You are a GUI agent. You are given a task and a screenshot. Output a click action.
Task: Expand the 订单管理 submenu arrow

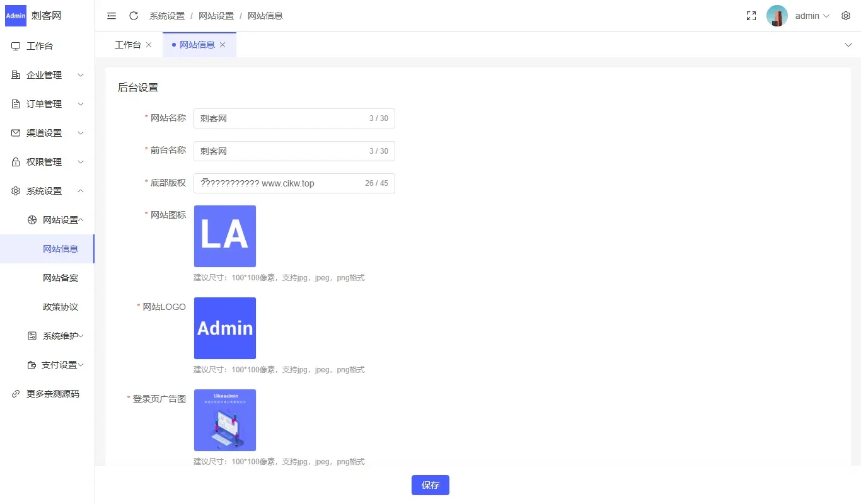[81, 104]
